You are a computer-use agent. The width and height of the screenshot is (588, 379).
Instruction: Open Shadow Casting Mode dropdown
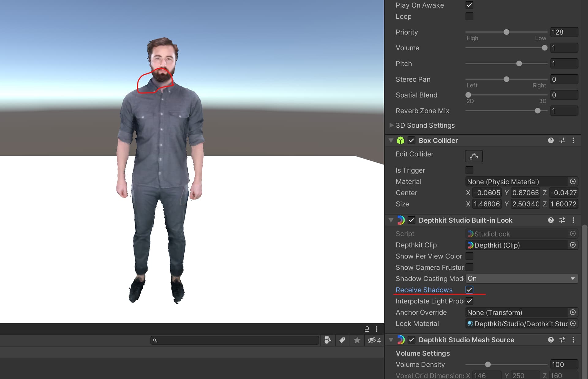pos(521,278)
